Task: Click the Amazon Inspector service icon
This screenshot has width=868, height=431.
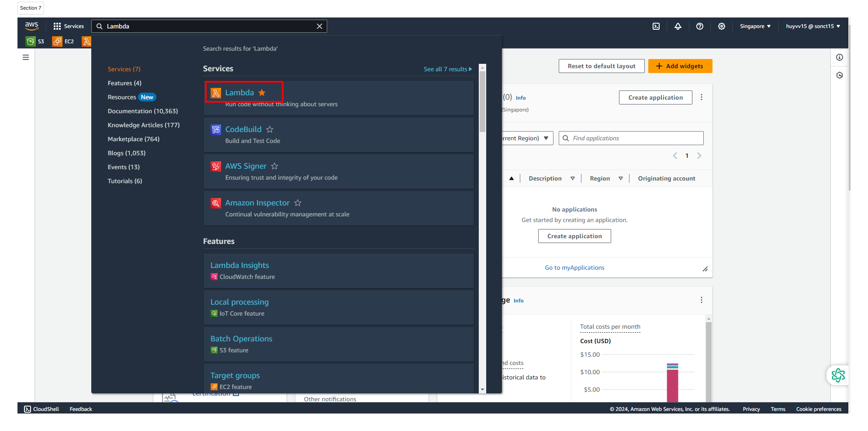Action: coord(216,203)
